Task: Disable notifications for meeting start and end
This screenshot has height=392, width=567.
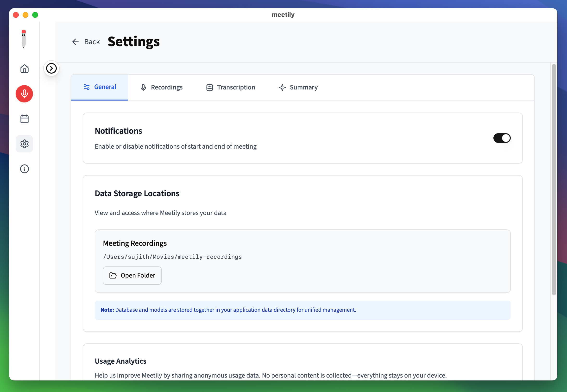Action: 502,138
